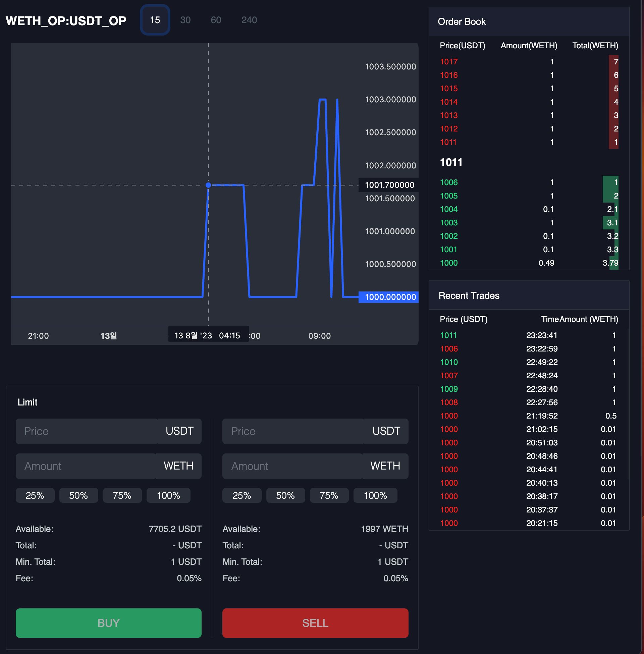Screen dimensions: 644x654
Task: Click the bold last price 1011
Action: point(451,162)
